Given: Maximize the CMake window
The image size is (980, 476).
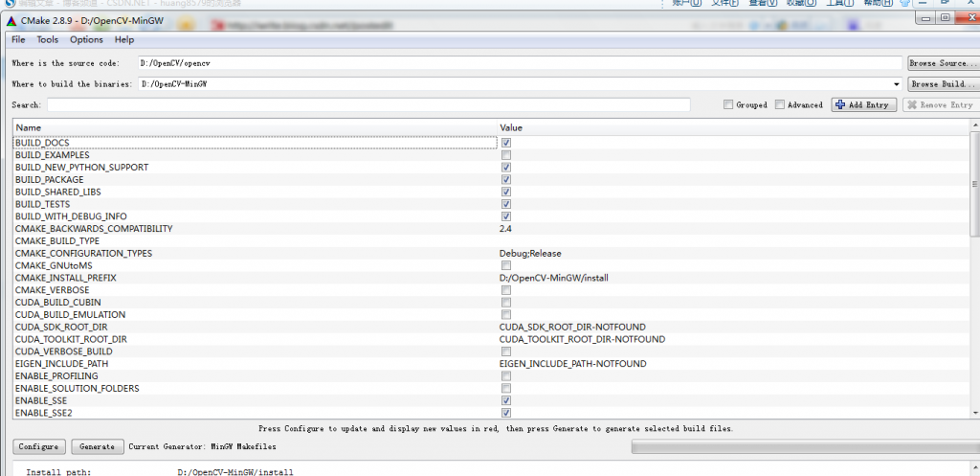Looking at the screenshot, I should (x=945, y=18).
